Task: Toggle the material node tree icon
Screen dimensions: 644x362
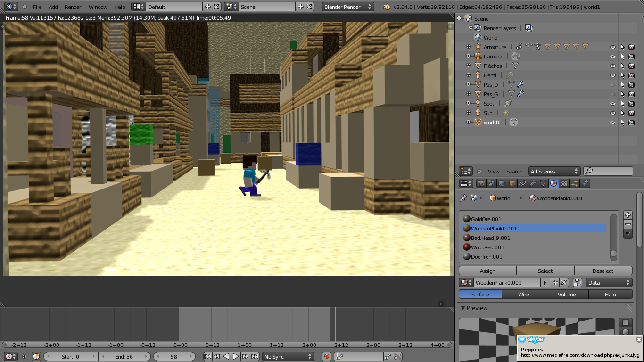Action: [578, 282]
